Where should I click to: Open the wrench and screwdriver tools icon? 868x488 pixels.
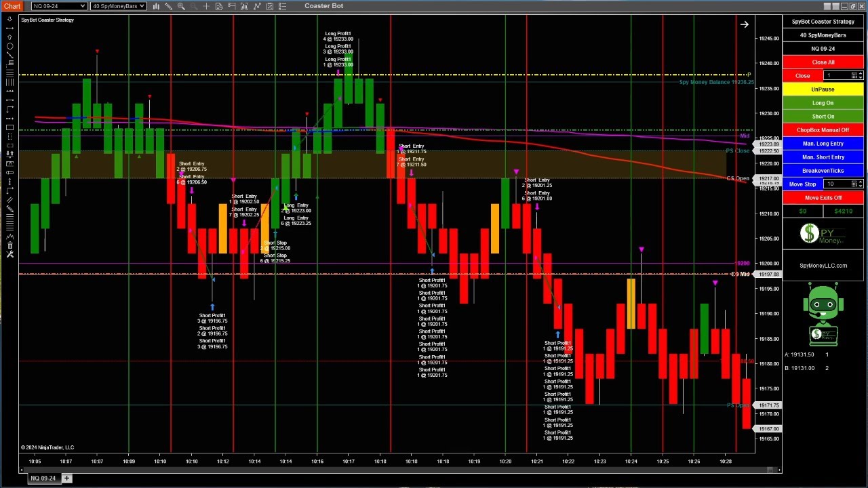point(9,254)
